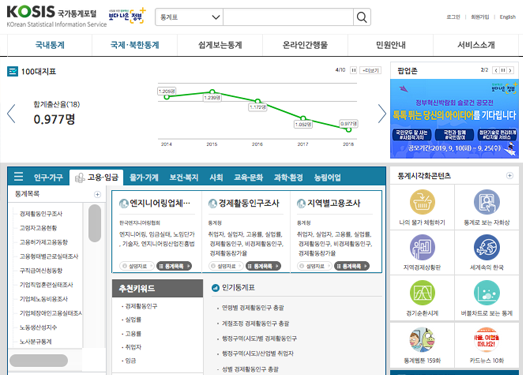Screen dimensions: 523x375
Task: Open the 통계표 search category dropdown
Action: click(x=189, y=17)
